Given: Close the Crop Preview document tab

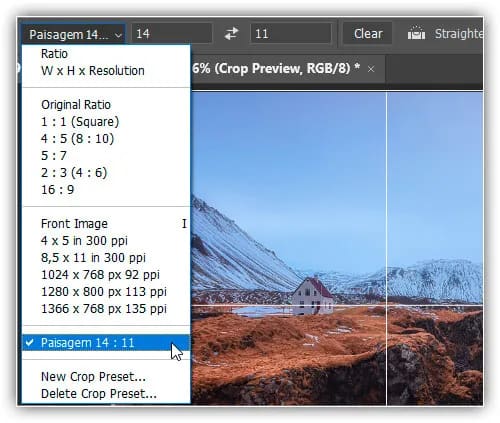Looking at the screenshot, I should (x=371, y=69).
